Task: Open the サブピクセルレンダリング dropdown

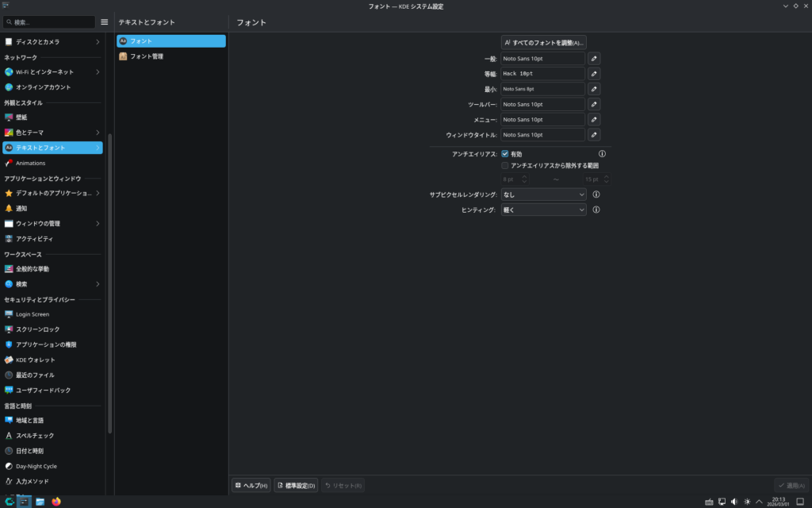Action: pyautogui.click(x=543, y=194)
